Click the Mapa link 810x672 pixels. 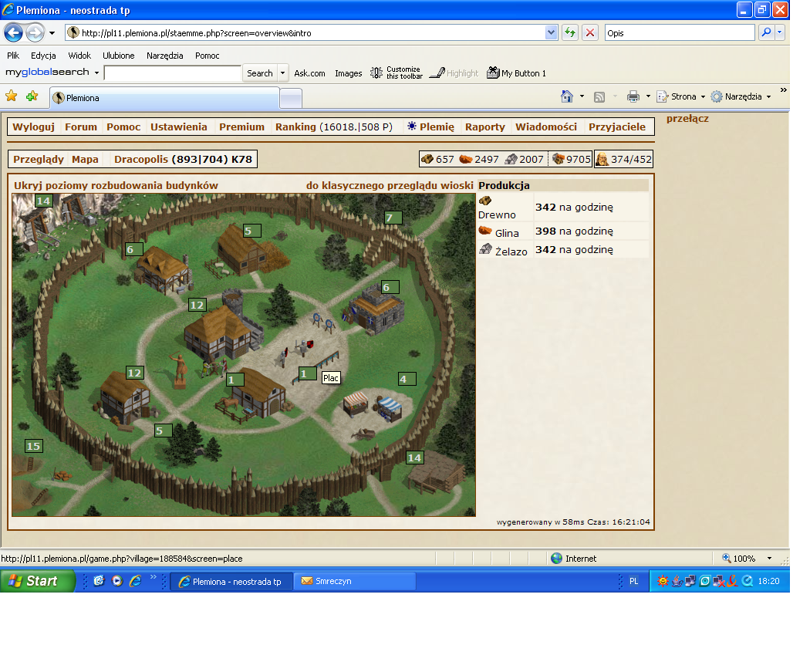85,159
